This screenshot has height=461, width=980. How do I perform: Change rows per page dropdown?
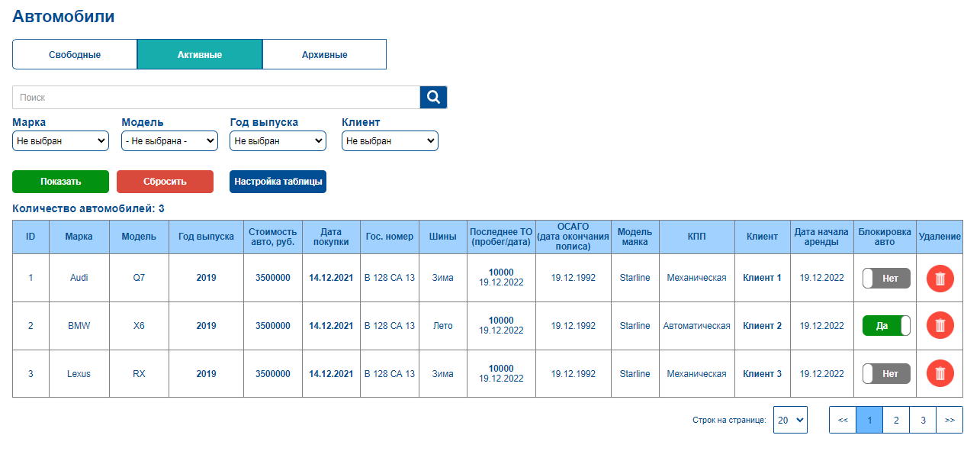point(790,420)
